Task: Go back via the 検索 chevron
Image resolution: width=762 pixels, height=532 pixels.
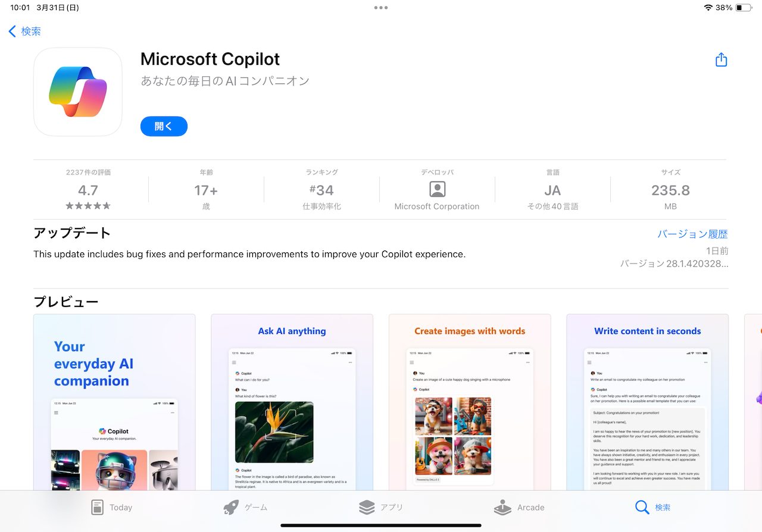Action: point(12,32)
